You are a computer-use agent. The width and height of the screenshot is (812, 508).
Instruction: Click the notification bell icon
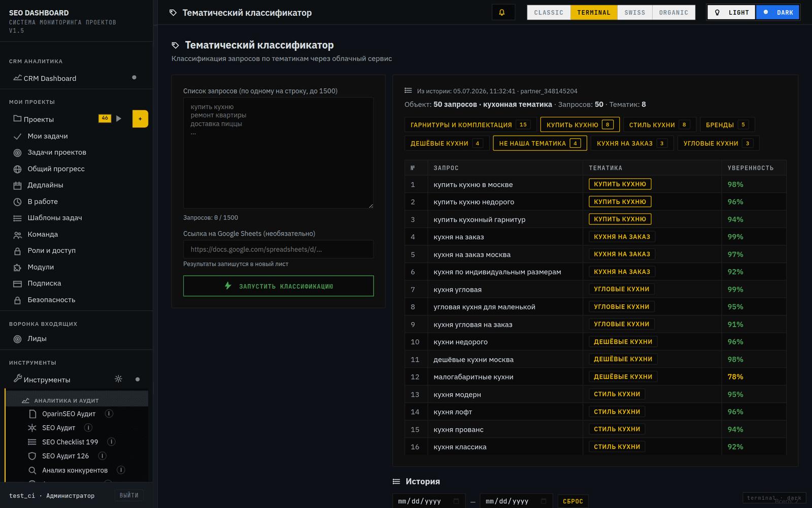pyautogui.click(x=502, y=12)
